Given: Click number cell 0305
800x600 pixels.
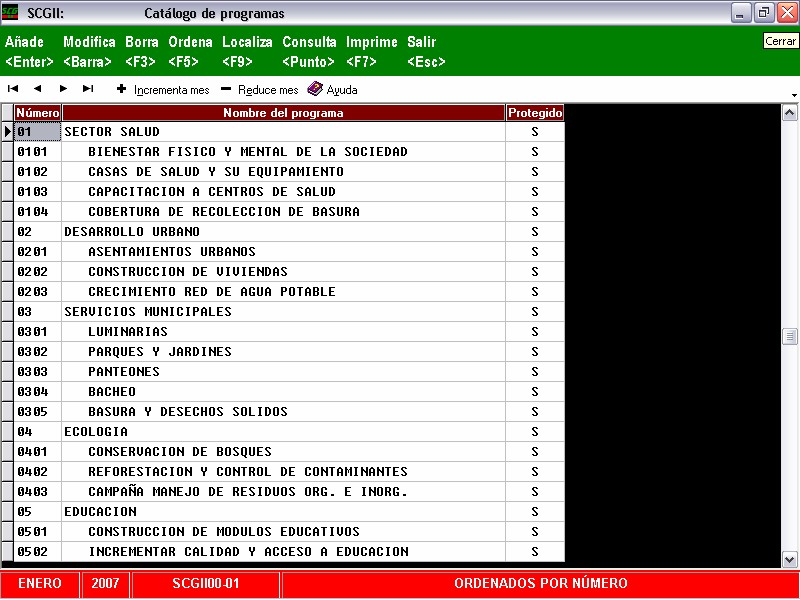Looking at the screenshot, I should click(x=38, y=412).
